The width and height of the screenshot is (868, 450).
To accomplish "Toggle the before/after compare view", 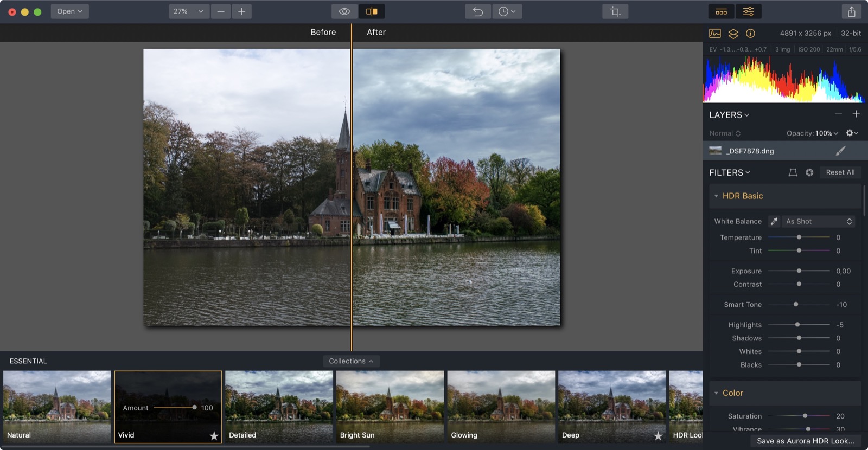I will point(372,11).
